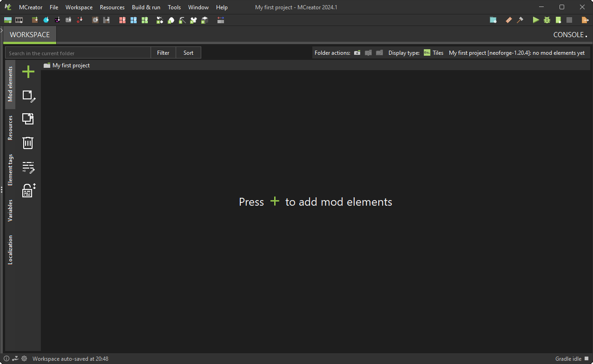Screen dimensions: 593x364
Task: Click the eraser regenerate code icon
Action: click(x=508, y=20)
